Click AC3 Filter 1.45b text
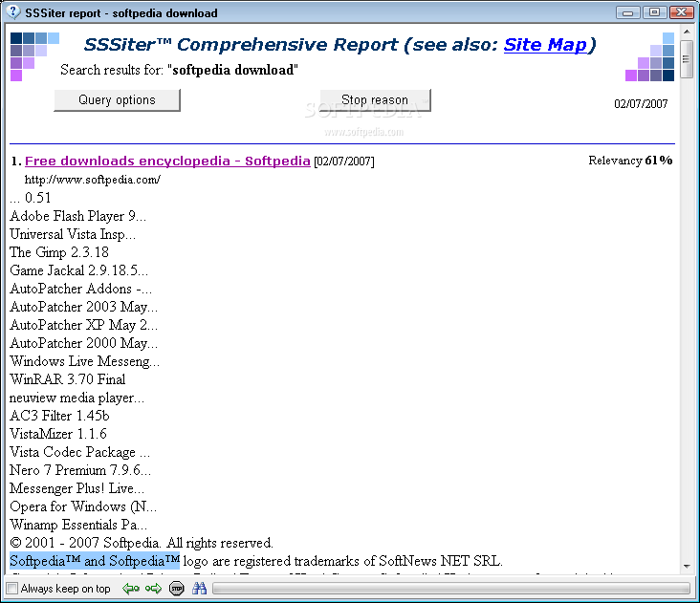The height and width of the screenshot is (603, 700). click(x=59, y=416)
